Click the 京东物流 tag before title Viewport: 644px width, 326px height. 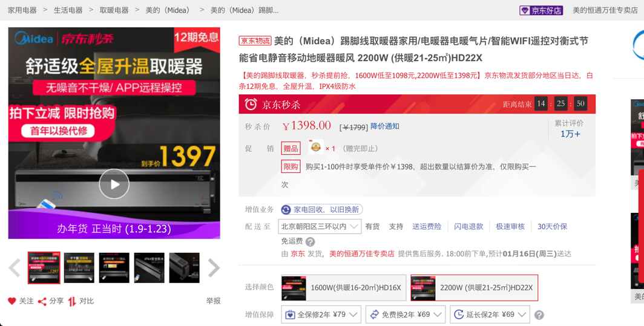pyautogui.click(x=255, y=41)
